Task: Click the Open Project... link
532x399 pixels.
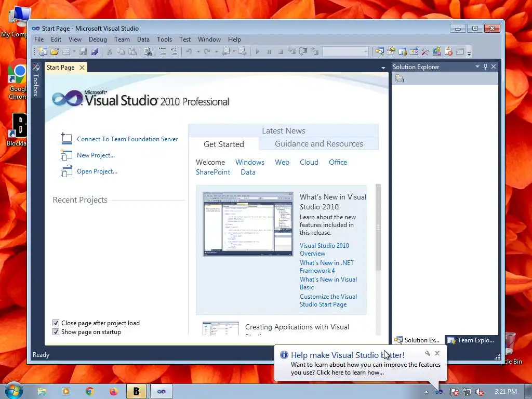Action: [97, 171]
